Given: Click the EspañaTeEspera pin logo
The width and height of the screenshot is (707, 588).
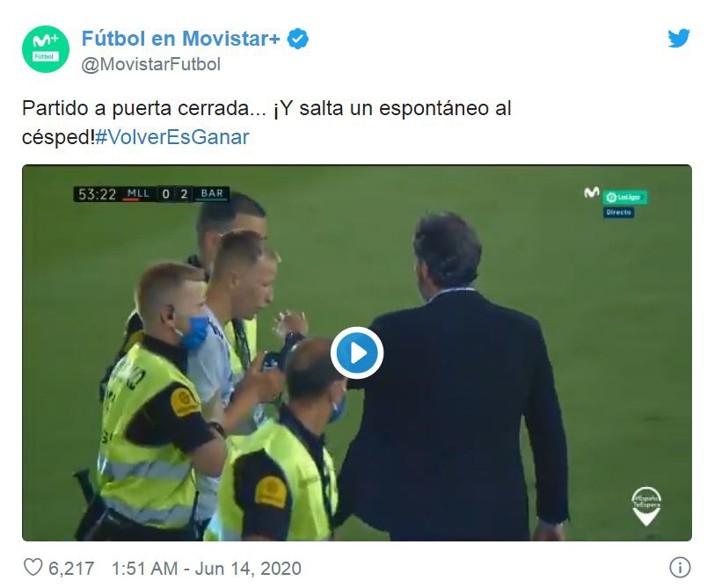Looking at the screenshot, I should (646, 505).
